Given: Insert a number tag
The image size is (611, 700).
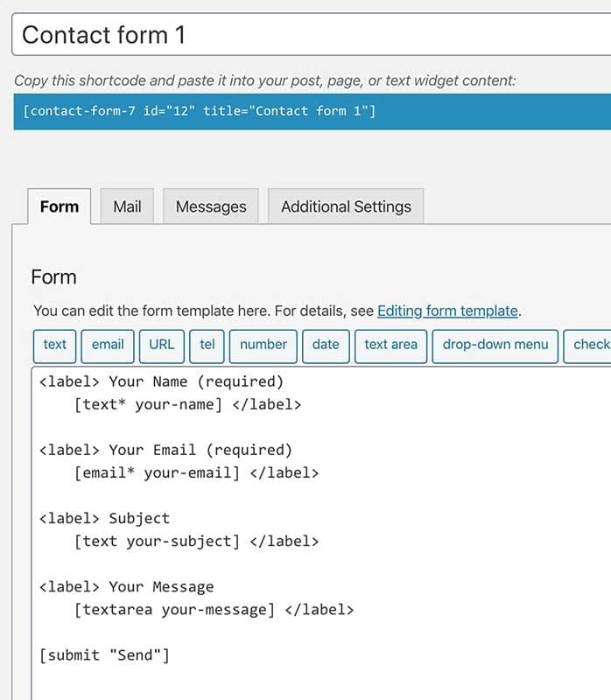Looking at the screenshot, I should (263, 346).
